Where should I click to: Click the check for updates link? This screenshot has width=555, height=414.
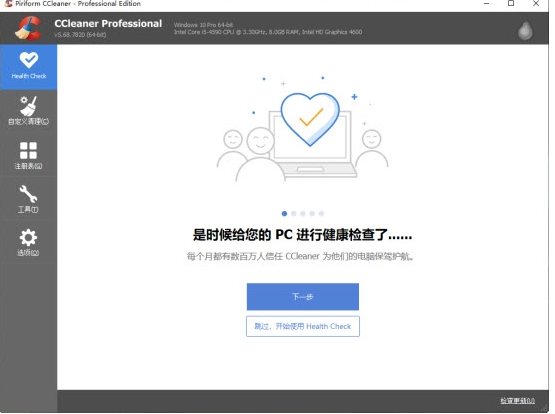pyautogui.click(x=517, y=401)
